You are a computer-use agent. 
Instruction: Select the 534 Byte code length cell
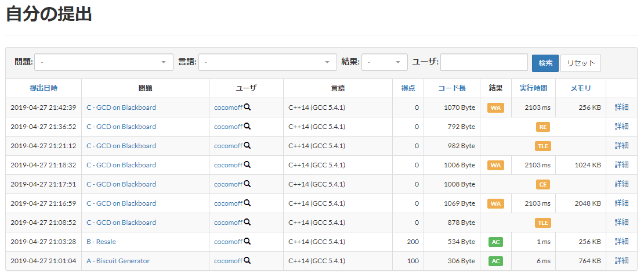click(x=452, y=242)
